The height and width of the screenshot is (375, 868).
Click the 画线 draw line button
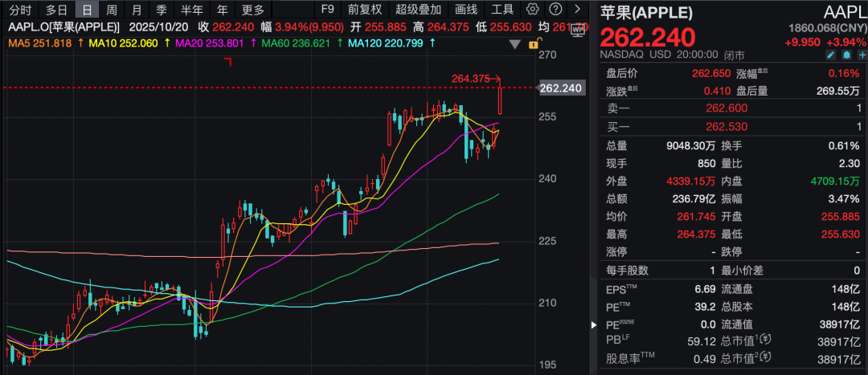466,10
